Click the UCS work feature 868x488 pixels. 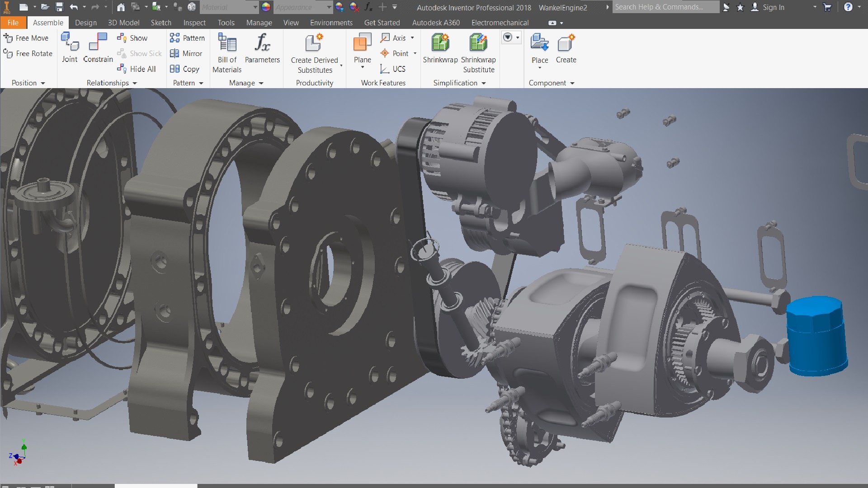point(393,69)
